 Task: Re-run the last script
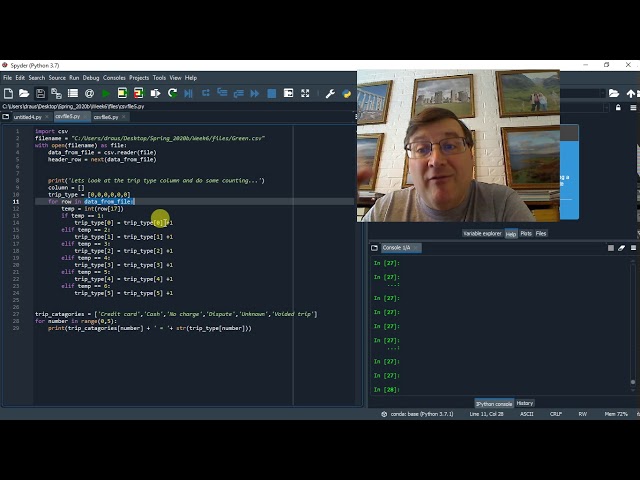(172, 93)
